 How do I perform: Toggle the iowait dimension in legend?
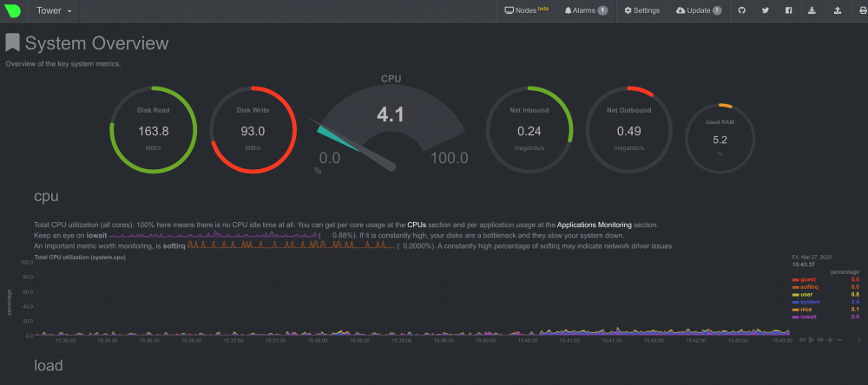pyautogui.click(x=806, y=316)
